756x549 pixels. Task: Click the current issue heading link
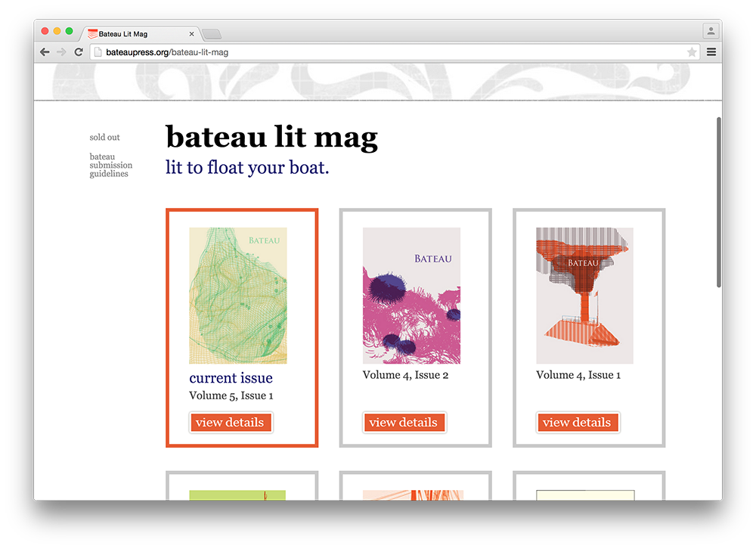[231, 378]
